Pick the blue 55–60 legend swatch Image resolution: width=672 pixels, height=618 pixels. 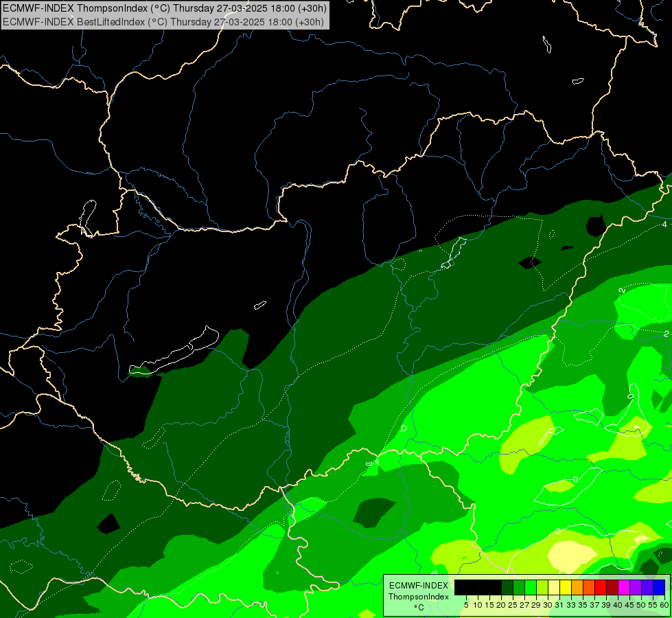coord(659,587)
